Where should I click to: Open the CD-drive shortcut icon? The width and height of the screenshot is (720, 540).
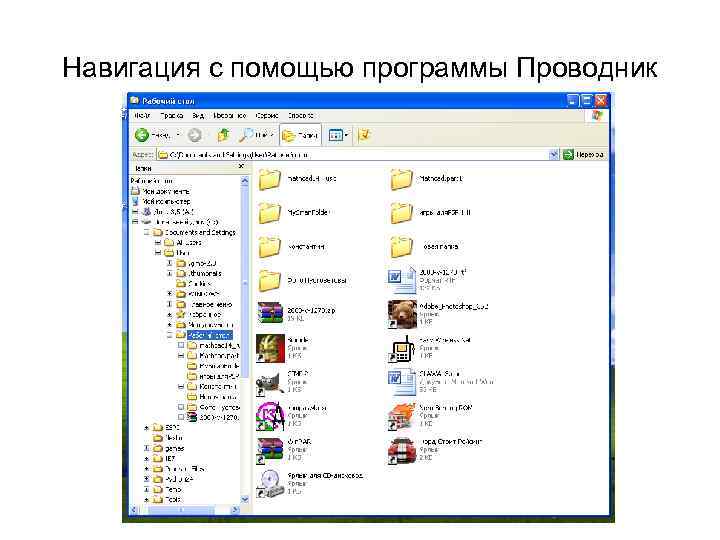(270, 484)
